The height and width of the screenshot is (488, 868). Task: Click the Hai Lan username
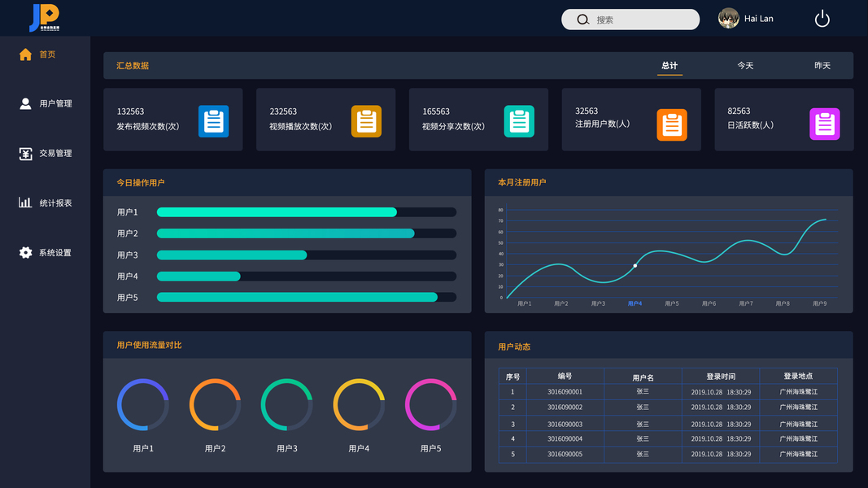[758, 18]
